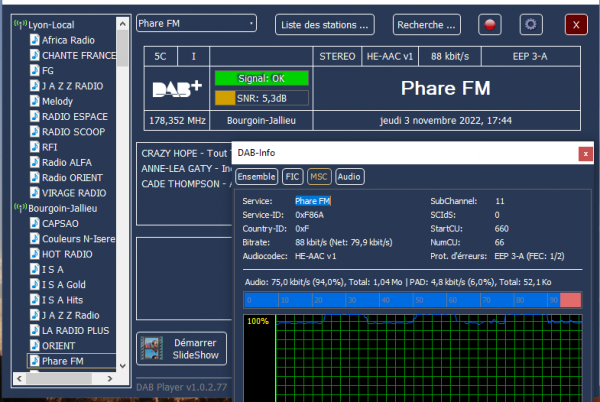600x402 pixels.
Task: Click the music note icon beside FG
Action: (35, 70)
